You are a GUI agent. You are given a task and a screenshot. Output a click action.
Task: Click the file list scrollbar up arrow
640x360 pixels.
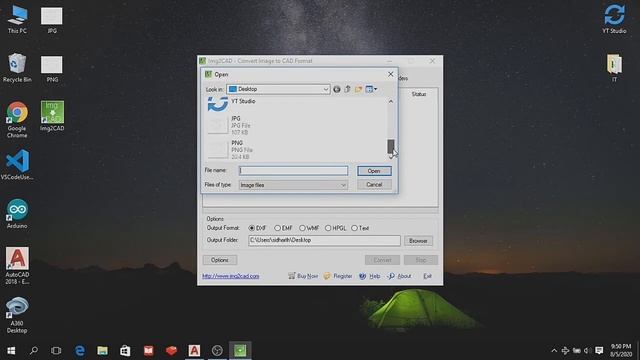click(391, 101)
